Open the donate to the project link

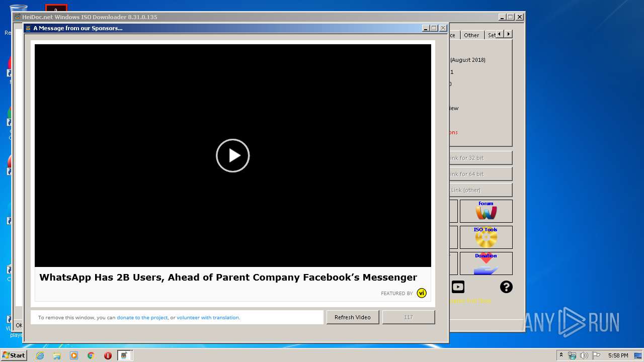(x=142, y=318)
